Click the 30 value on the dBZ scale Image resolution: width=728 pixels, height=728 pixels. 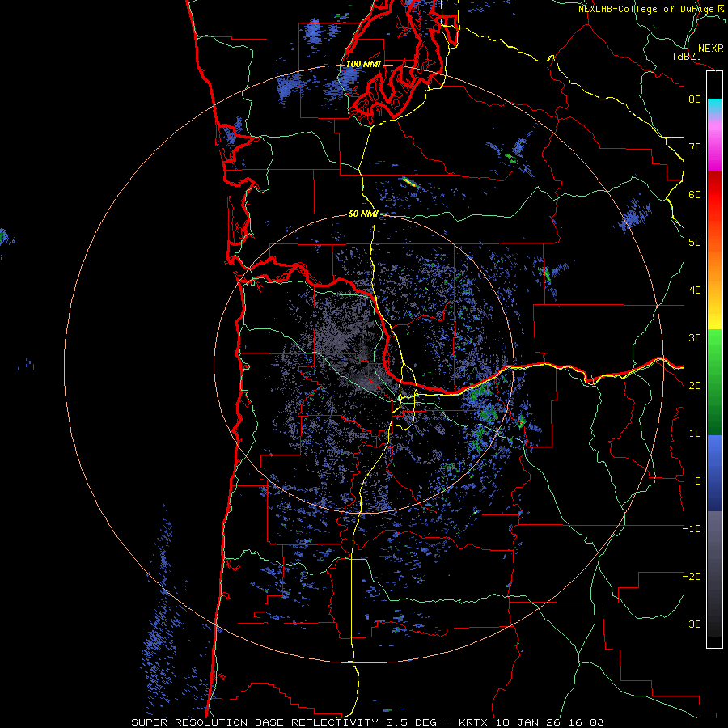[695, 338]
